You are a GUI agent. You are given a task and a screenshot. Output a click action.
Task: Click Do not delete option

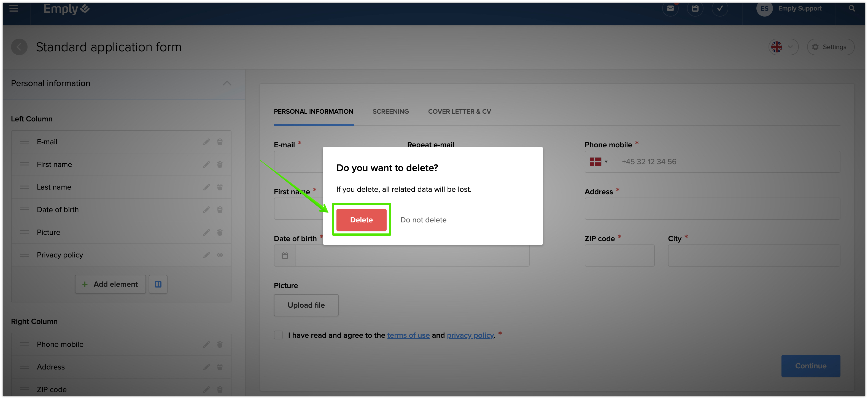423,220
